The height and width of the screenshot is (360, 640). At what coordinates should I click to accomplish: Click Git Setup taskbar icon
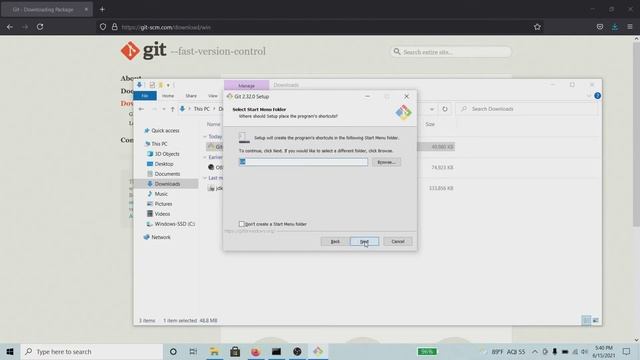pos(318,351)
